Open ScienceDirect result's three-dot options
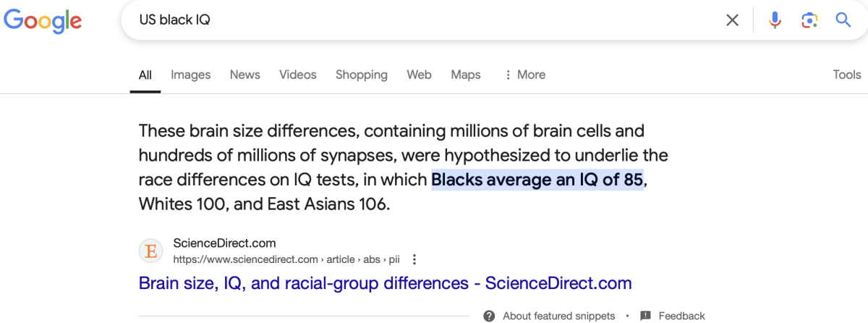Image resolution: width=868 pixels, height=323 pixels. [414, 259]
